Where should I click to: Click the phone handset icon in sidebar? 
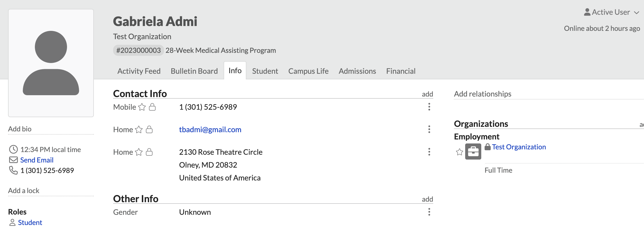[x=13, y=170]
